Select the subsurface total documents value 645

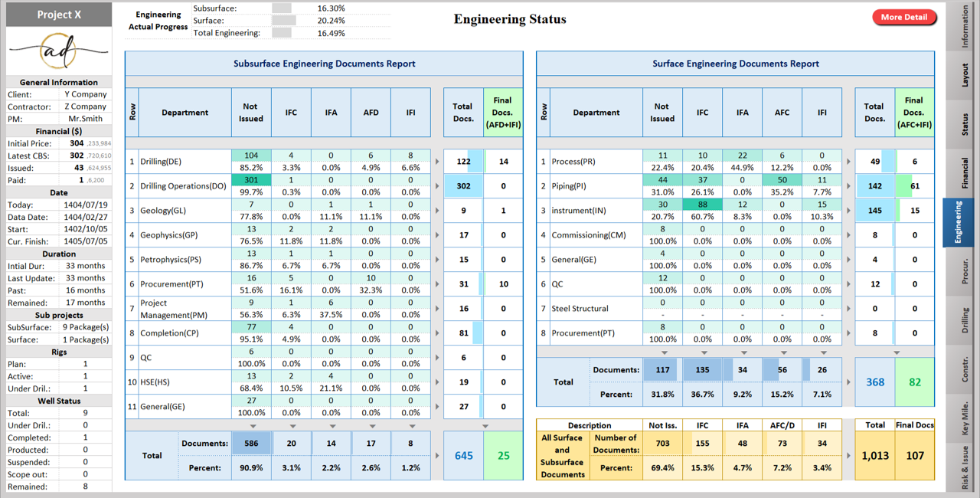coord(463,456)
